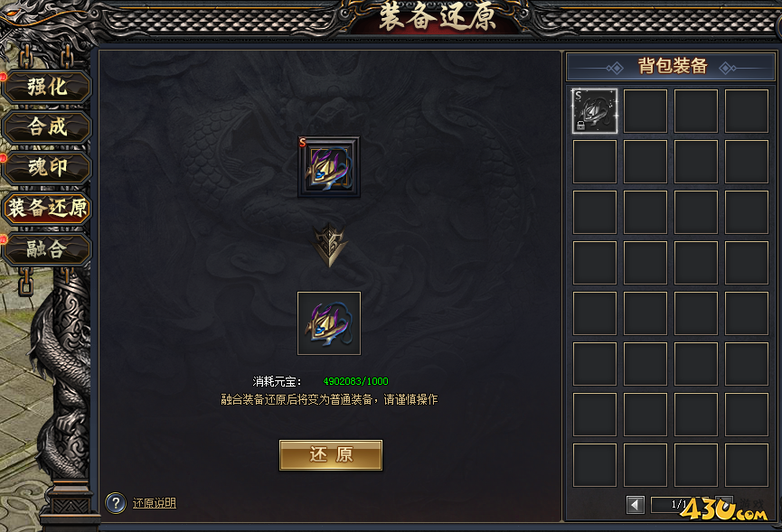Click the first empty slot in the second row
The width and height of the screenshot is (782, 532).
pyautogui.click(x=595, y=162)
